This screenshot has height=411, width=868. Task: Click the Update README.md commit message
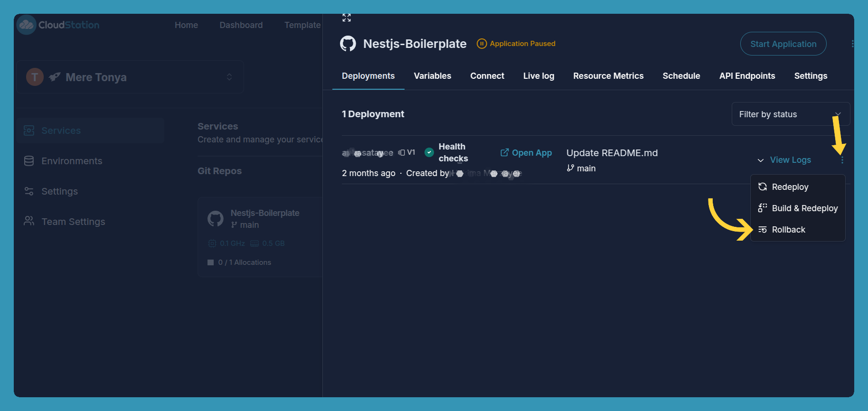[612, 153]
